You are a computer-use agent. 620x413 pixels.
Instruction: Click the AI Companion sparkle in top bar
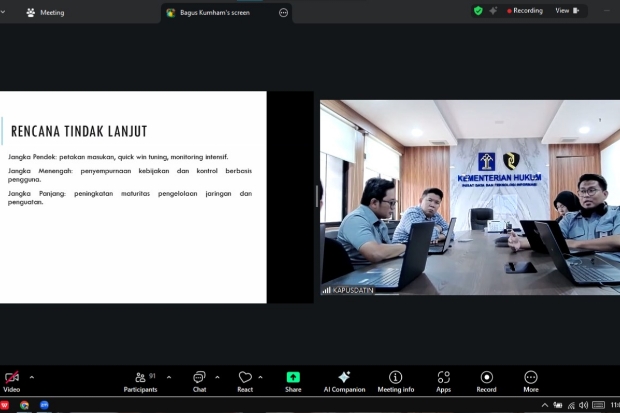[x=493, y=11]
